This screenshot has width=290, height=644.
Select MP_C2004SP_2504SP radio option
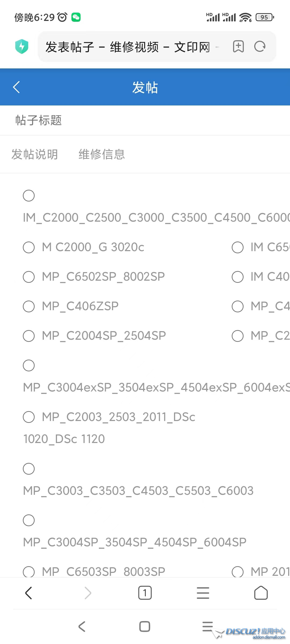click(x=29, y=336)
